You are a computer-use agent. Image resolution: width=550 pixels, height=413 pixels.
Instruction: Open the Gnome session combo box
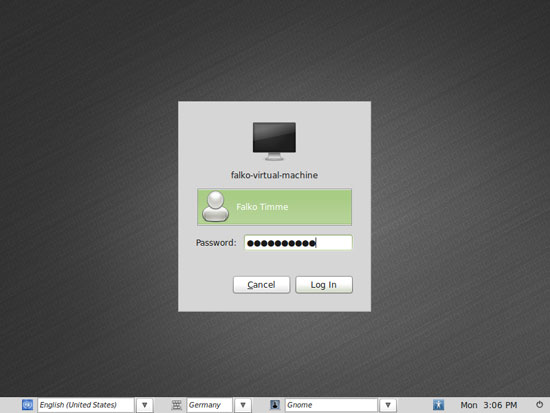[x=331, y=405]
